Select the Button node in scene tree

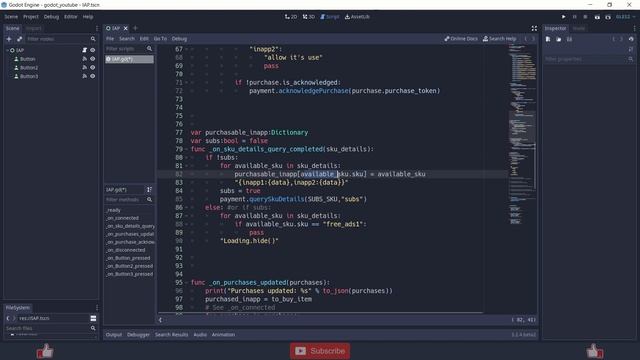(27, 59)
